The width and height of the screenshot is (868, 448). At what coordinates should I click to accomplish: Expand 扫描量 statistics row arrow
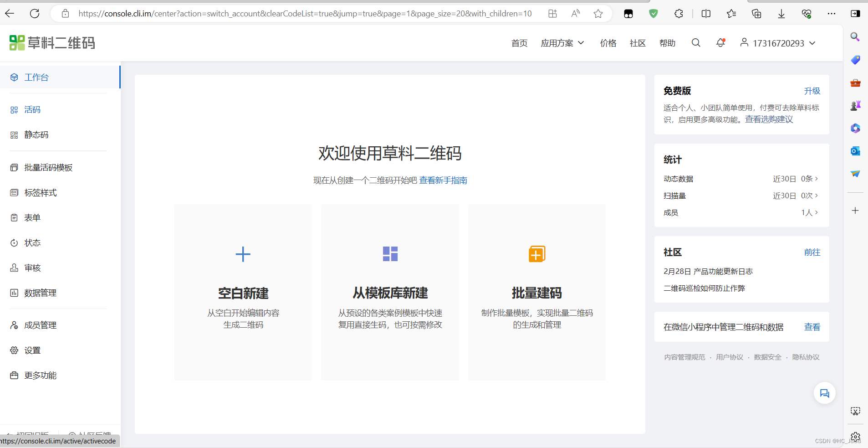(817, 196)
